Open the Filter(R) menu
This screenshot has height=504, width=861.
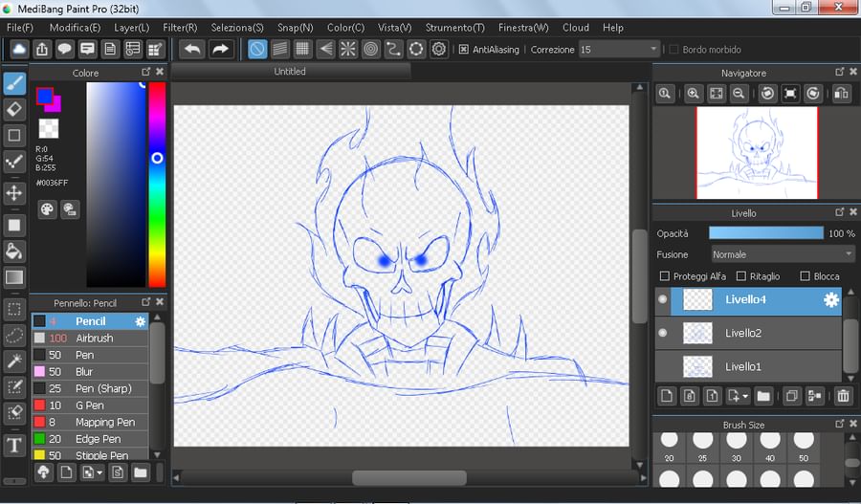(180, 28)
